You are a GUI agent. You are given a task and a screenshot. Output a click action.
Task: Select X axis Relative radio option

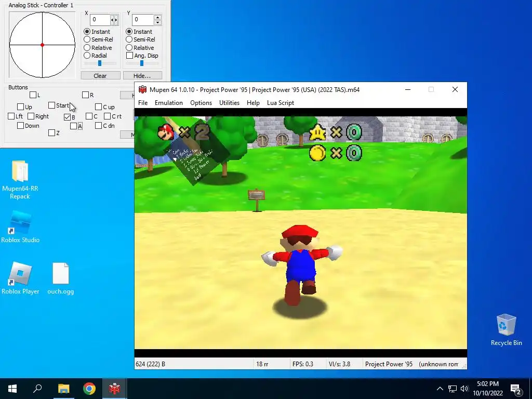click(x=87, y=47)
